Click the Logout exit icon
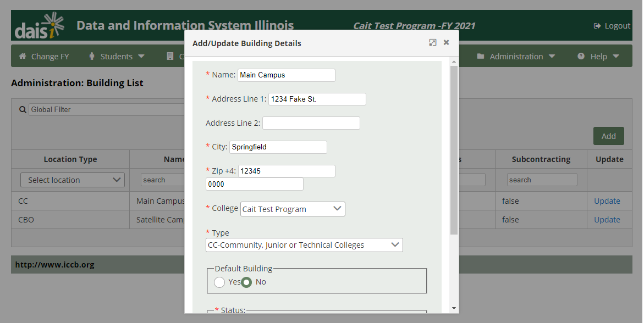The image size is (644, 323). [x=596, y=25]
